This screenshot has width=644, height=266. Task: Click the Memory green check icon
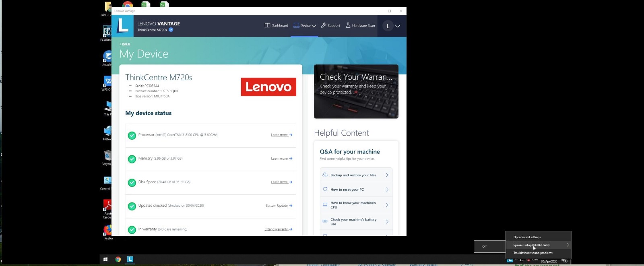[132, 159]
